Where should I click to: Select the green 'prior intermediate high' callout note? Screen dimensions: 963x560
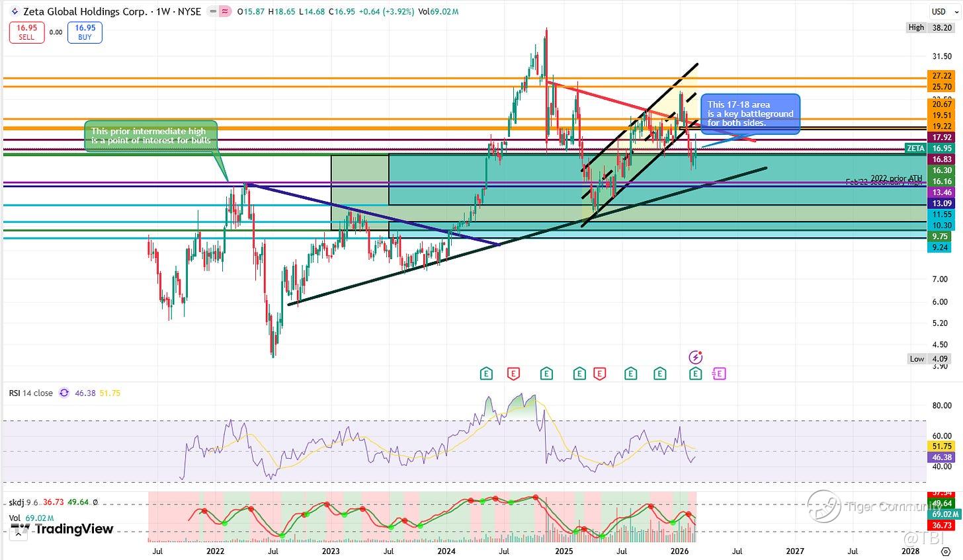tap(152, 135)
